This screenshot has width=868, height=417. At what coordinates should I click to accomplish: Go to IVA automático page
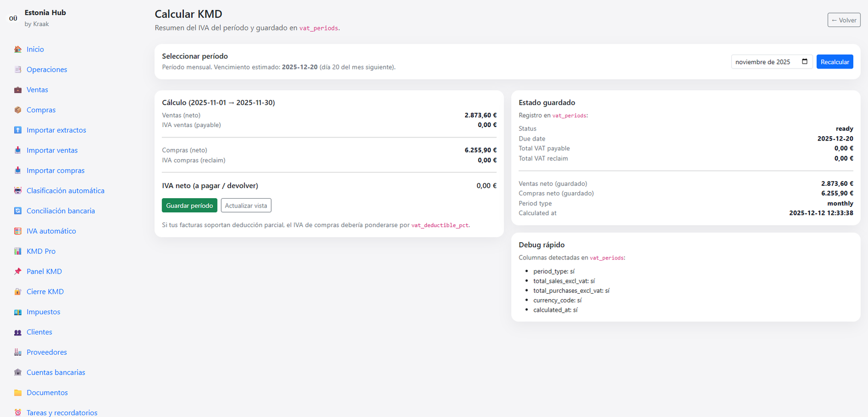pos(51,231)
